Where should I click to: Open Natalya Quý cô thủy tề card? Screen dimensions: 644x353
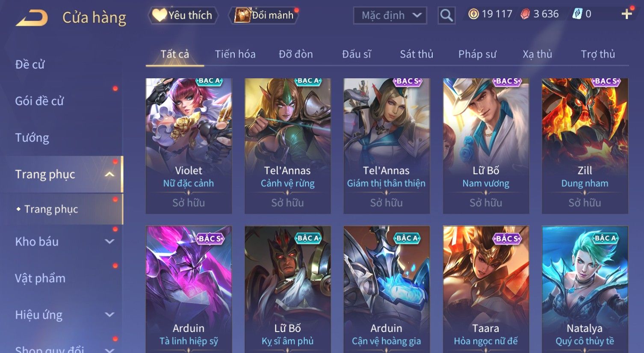tap(585, 290)
